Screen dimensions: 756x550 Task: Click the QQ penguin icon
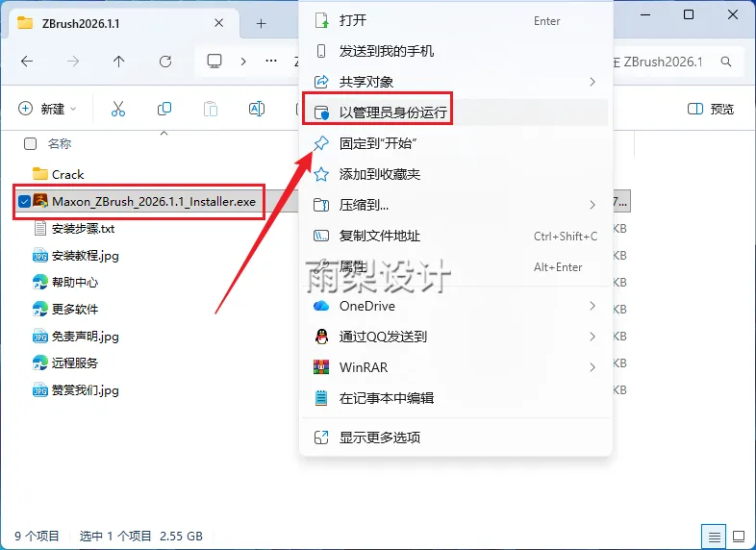321,337
